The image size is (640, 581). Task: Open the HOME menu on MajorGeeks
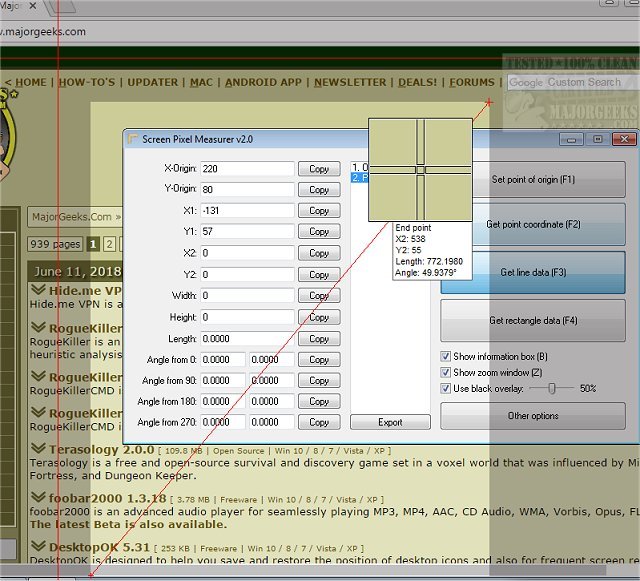coord(31,82)
